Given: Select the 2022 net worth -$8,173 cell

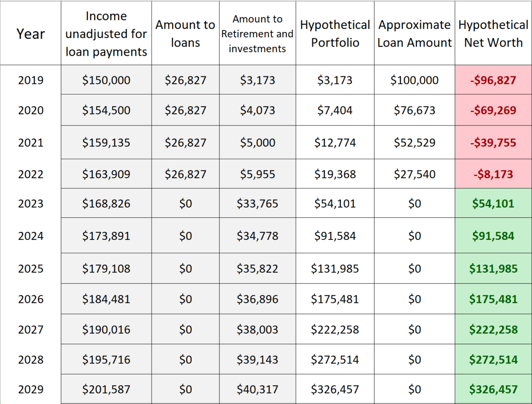Looking at the screenshot, I should tap(493, 174).
